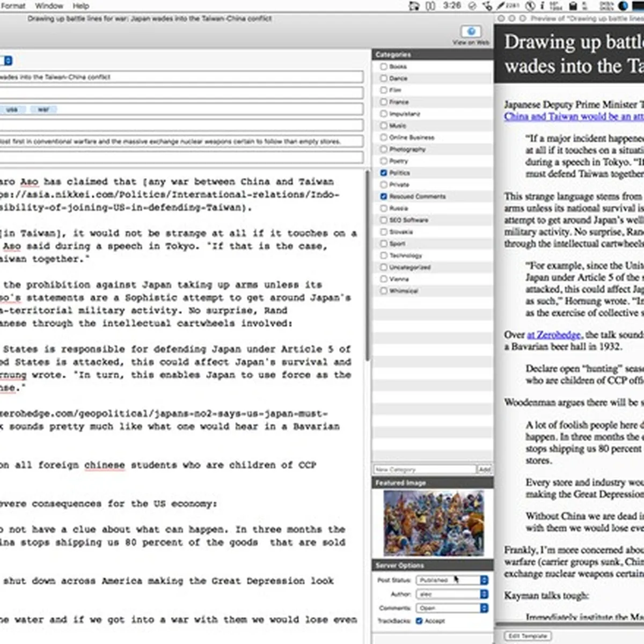Uncheck the Rescued Comments category
Image resolution: width=644 pixels, height=644 pixels.
coord(383,196)
